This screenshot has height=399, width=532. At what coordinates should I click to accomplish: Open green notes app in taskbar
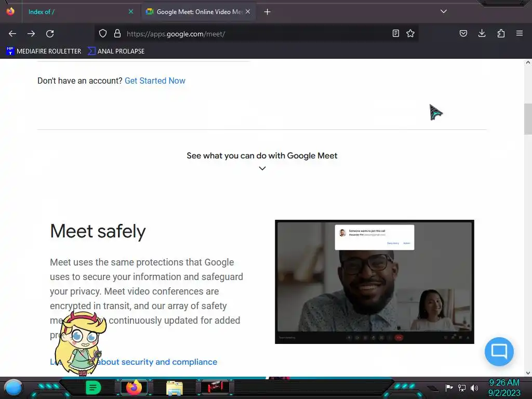pyautogui.click(x=94, y=388)
